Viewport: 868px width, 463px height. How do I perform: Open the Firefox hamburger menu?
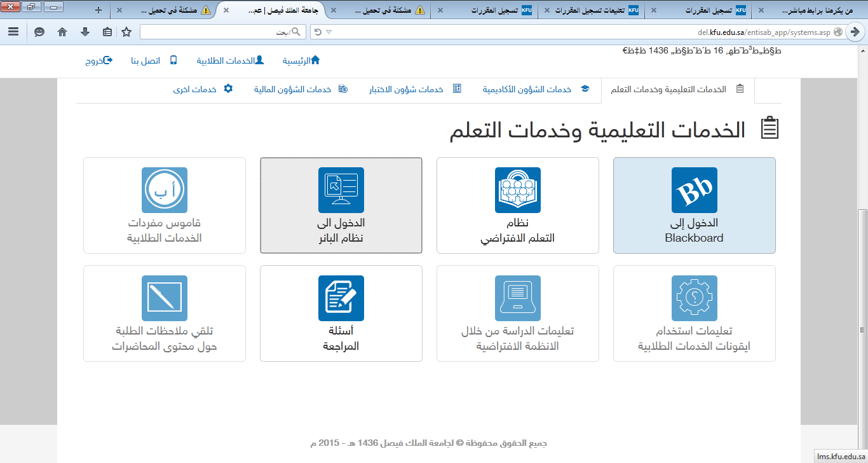click(13, 32)
